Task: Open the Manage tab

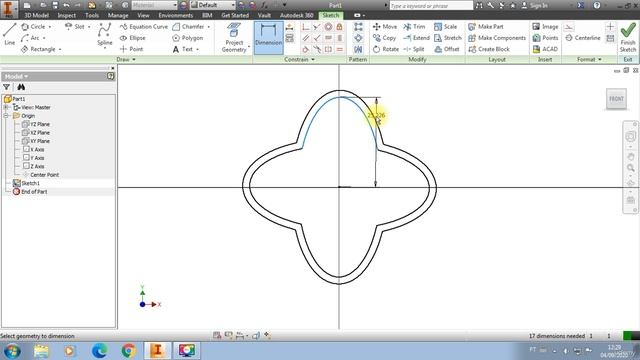Action: 118,16
